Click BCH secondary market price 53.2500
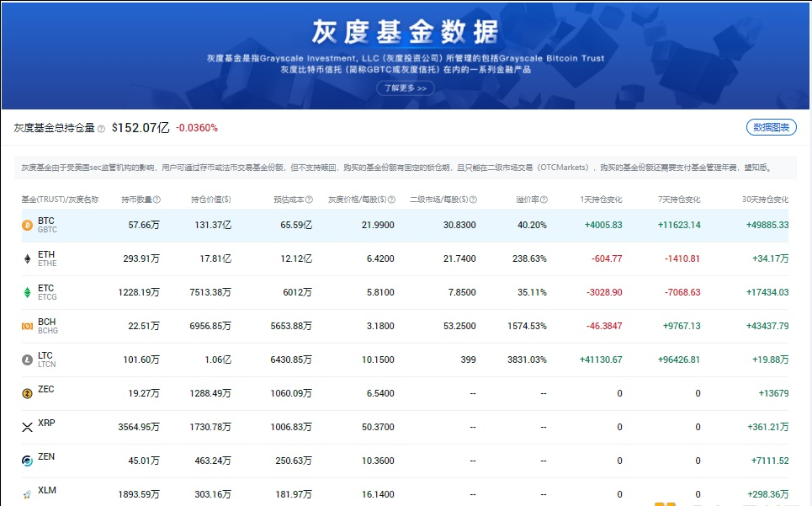812x506 pixels. 459,327
